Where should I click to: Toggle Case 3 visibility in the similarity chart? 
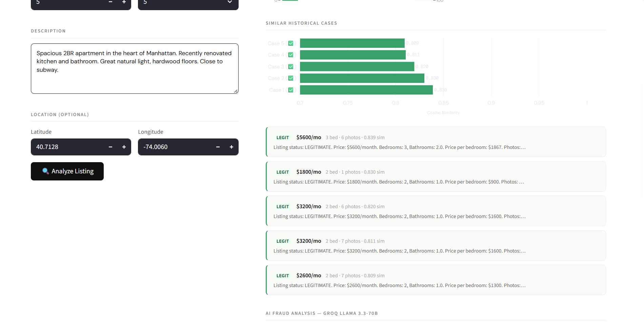coord(291,66)
